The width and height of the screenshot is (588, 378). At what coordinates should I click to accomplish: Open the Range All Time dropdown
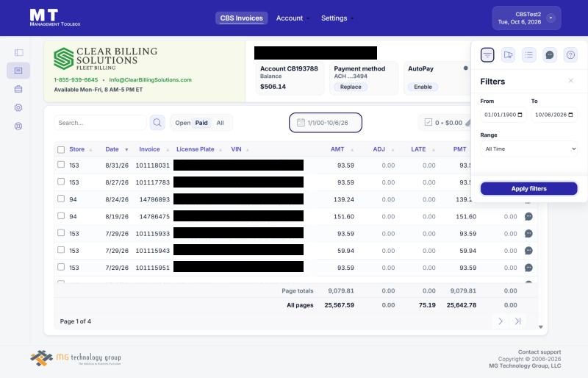[x=528, y=149]
